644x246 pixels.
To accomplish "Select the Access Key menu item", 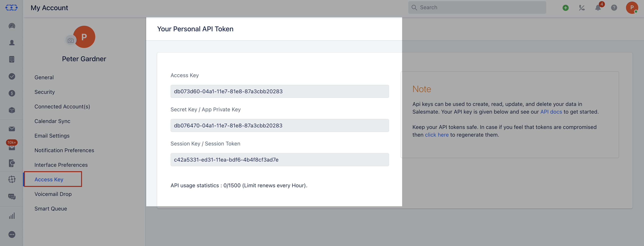I will point(49,179).
